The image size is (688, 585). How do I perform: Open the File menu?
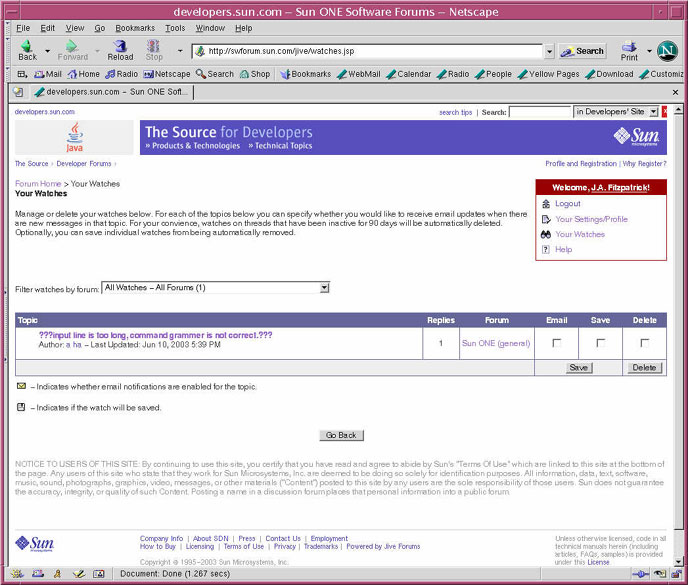[x=23, y=28]
